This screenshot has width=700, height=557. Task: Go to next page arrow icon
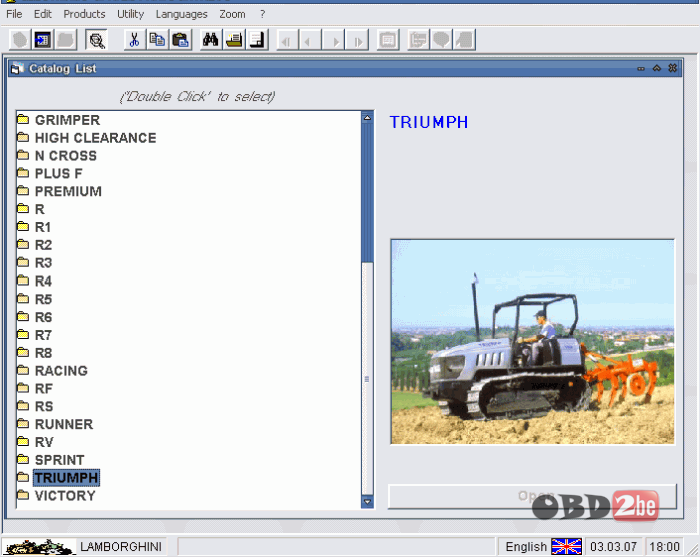(x=334, y=40)
